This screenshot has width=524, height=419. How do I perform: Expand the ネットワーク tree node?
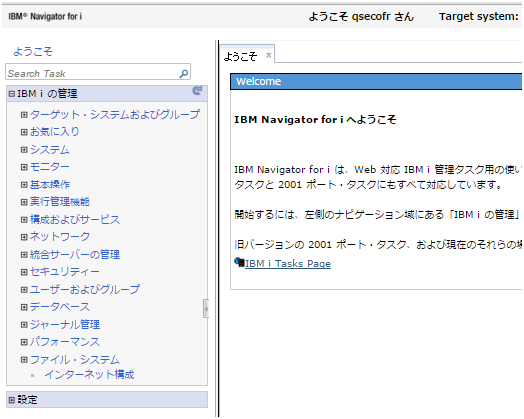coord(24,237)
